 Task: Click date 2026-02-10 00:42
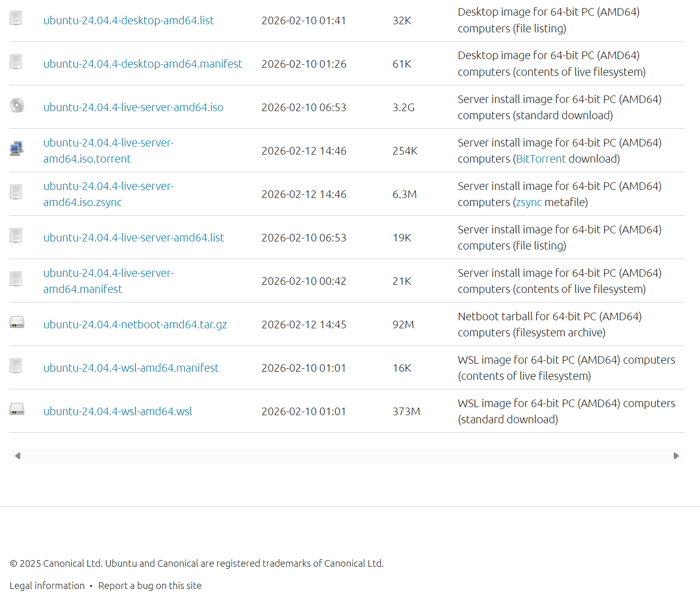[304, 281]
